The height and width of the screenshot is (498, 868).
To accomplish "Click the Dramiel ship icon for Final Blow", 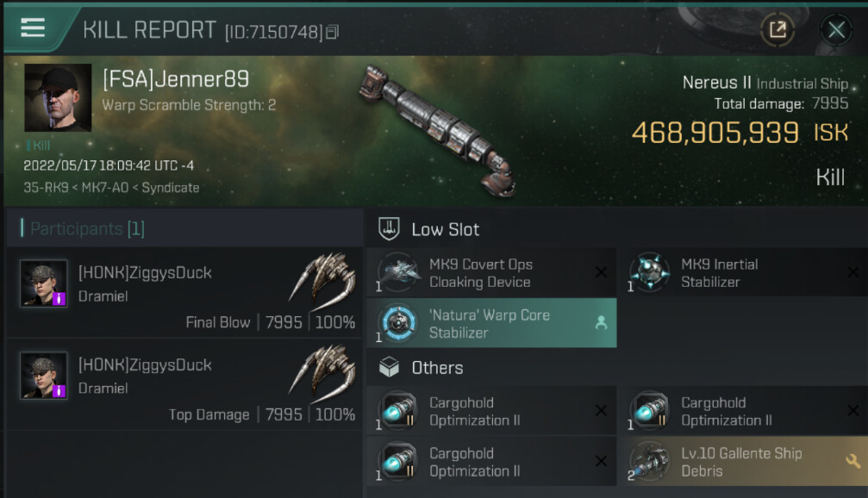I will point(322,281).
